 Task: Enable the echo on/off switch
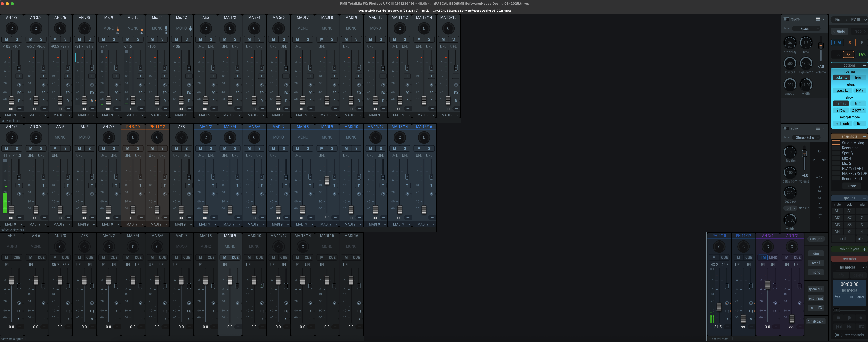(x=786, y=128)
